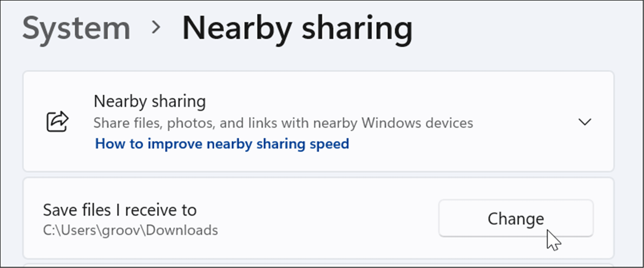The width and height of the screenshot is (644, 268).
Task: Select the 'Nearby sharing' card heading text
Action: click(x=150, y=101)
